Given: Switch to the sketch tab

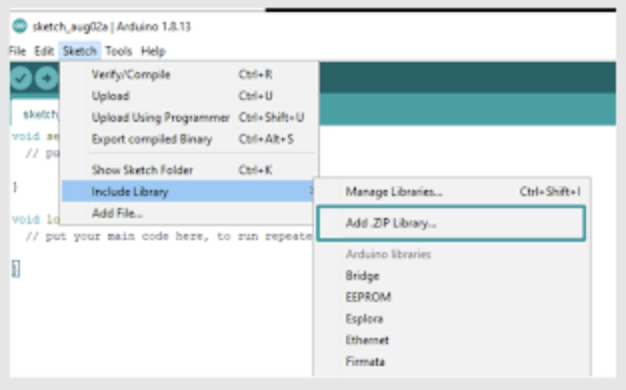Looking at the screenshot, I should point(36,114).
